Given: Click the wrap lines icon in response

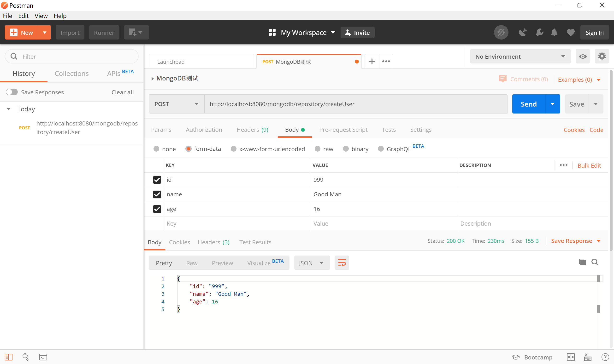Looking at the screenshot, I should point(342,263).
